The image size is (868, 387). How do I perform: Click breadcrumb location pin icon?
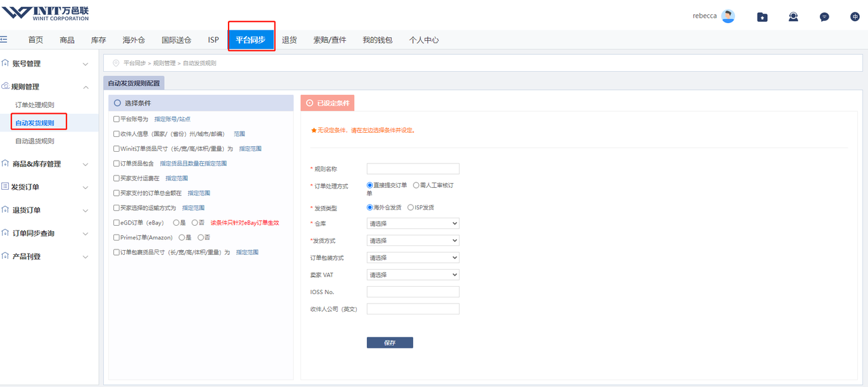[115, 63]
